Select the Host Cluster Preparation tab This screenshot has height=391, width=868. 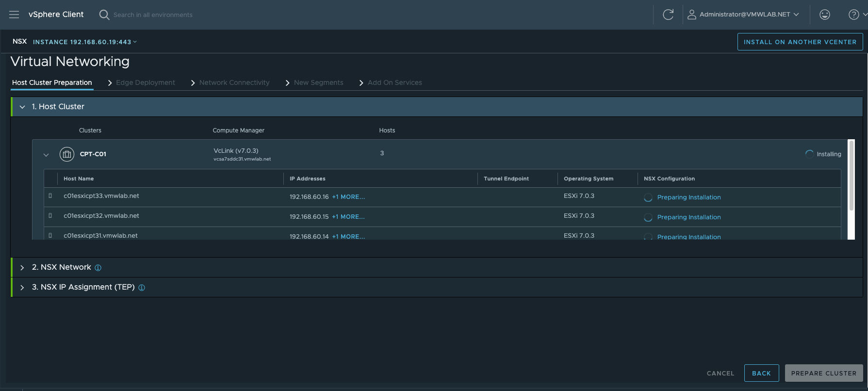(x=52, y=82)
